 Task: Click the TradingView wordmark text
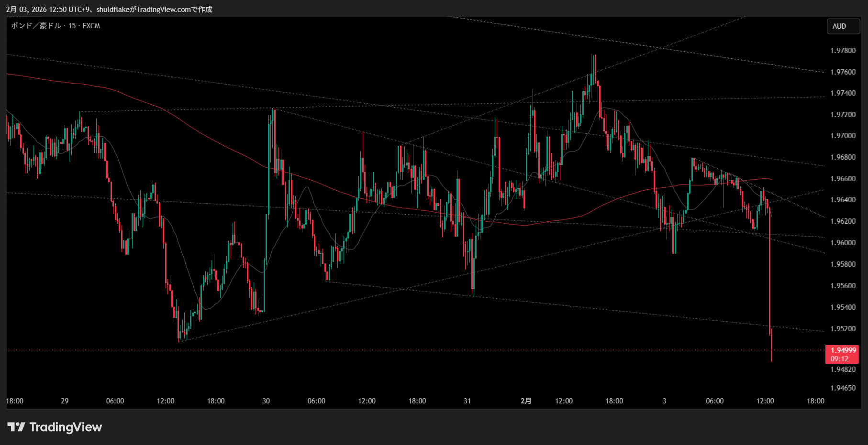tap(66, 427)
